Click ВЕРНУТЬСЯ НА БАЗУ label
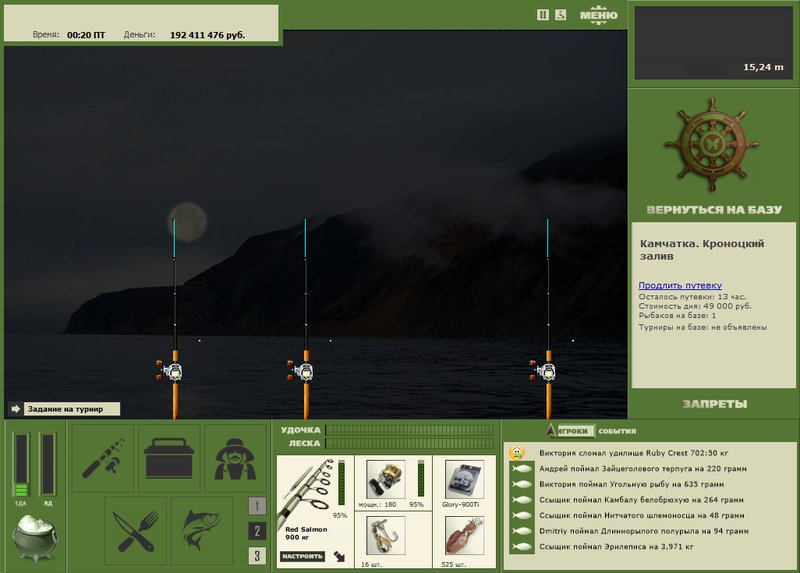The width and height of the screenshot is (800, 573). [714, 210]
